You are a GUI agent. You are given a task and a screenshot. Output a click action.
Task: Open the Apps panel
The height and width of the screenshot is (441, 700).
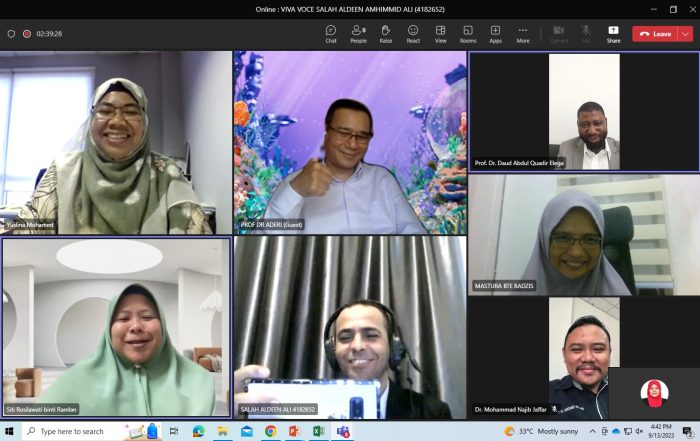tap(495, 33)
